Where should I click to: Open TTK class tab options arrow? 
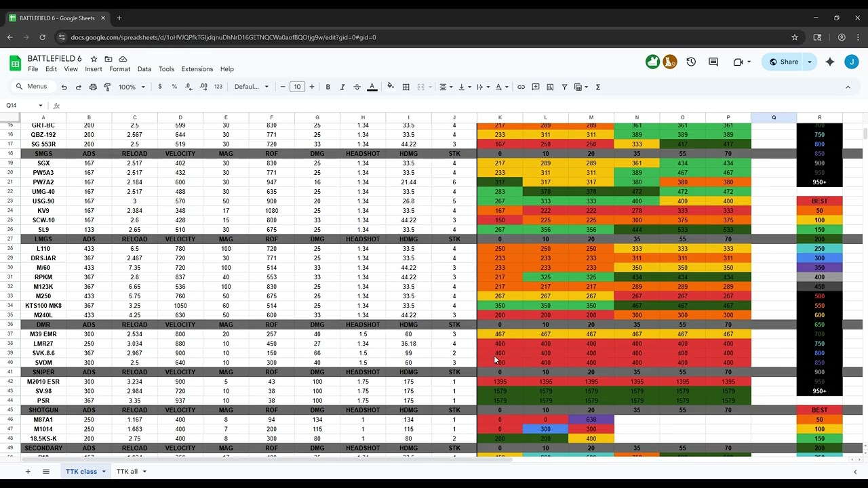pos(104,472)
